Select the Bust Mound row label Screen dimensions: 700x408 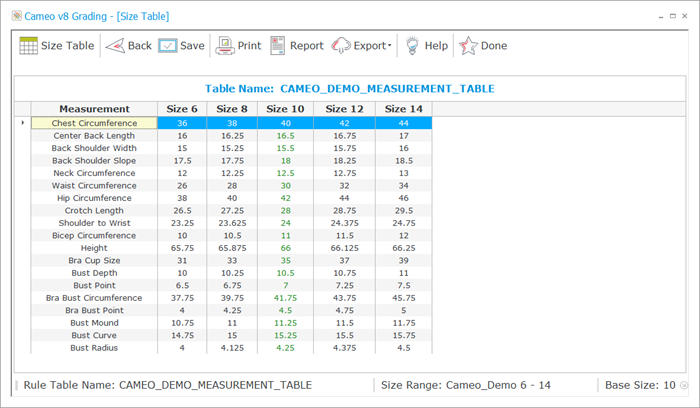click(94, 323)
